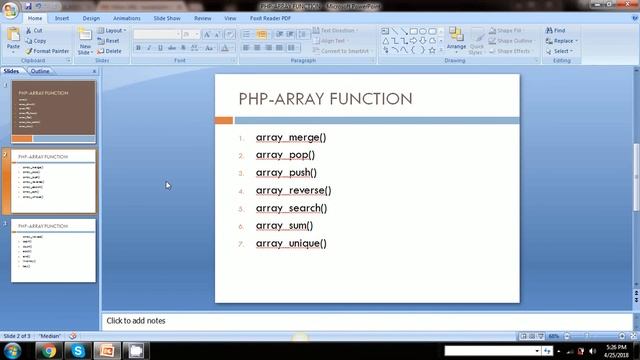Viewport: 640px width, 360px height.
Task: Open the Replace dropdown
Action: (562, 41)
